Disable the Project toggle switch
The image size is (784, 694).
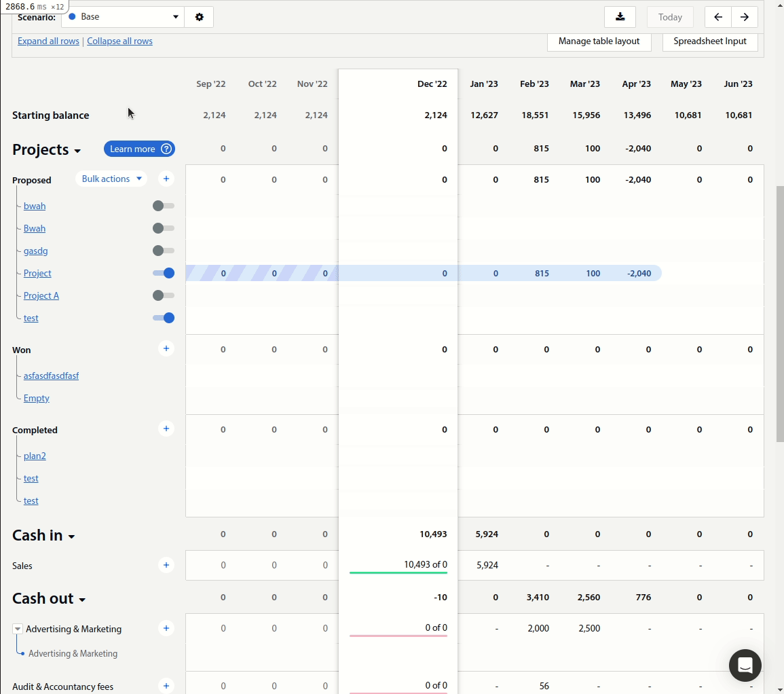(164, 273)
